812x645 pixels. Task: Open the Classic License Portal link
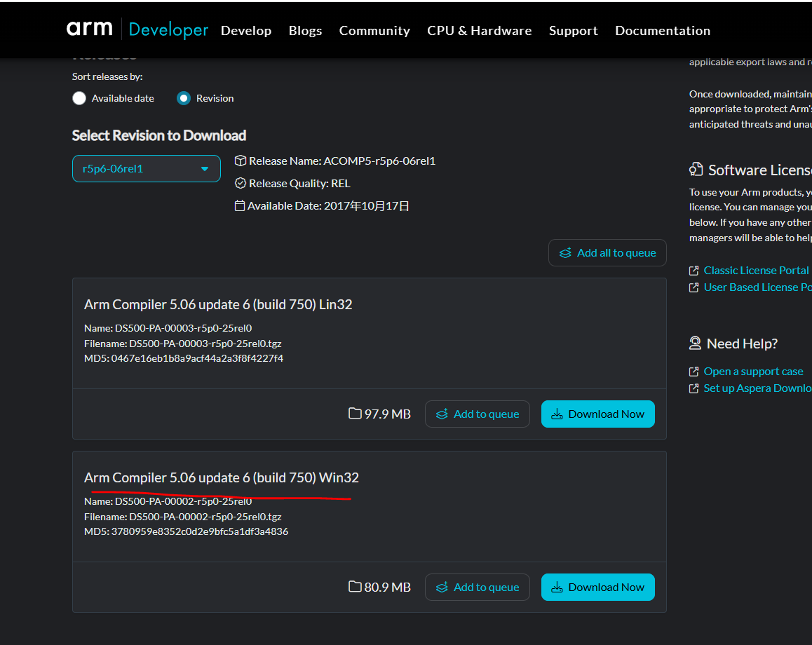click(x=756, y=271)
